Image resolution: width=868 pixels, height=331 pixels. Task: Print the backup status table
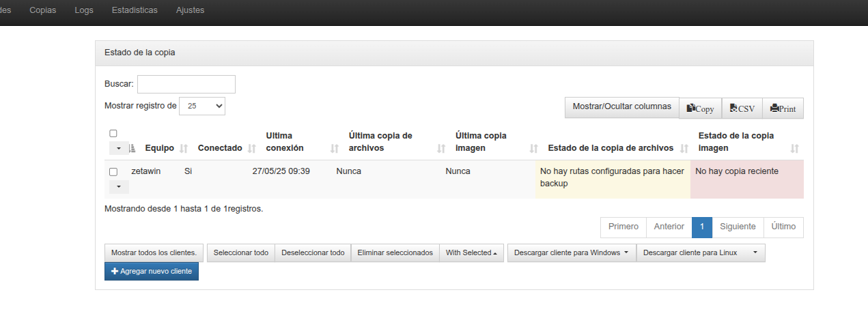tap(783, 109)
